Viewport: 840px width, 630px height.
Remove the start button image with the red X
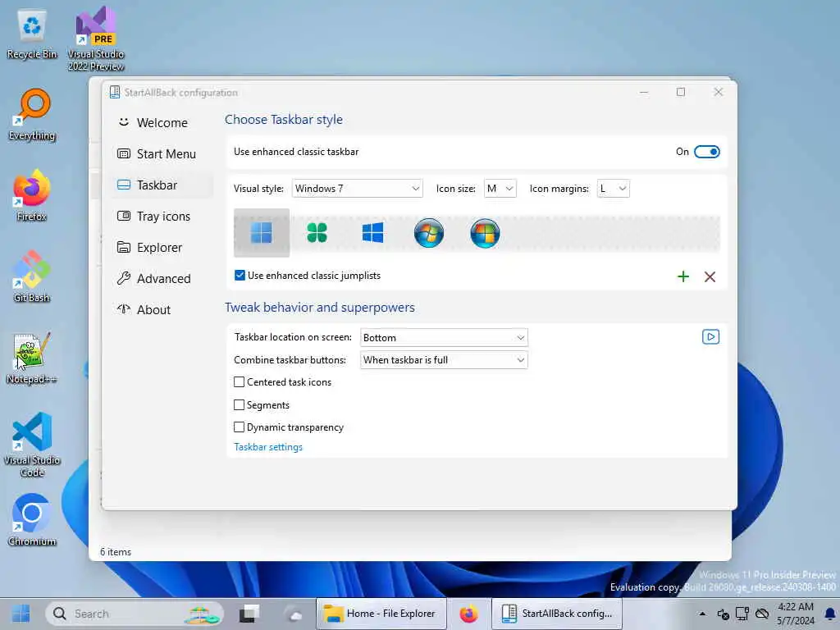pos(710,276)
